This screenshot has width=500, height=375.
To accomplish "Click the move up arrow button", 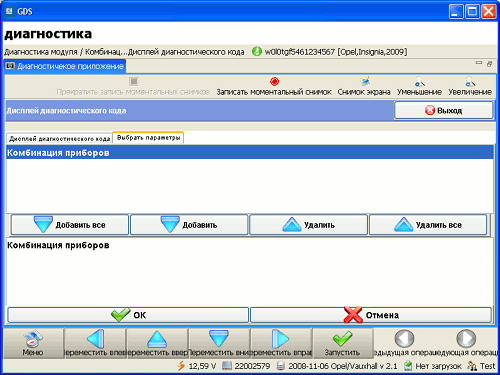I will coord(157,343).
